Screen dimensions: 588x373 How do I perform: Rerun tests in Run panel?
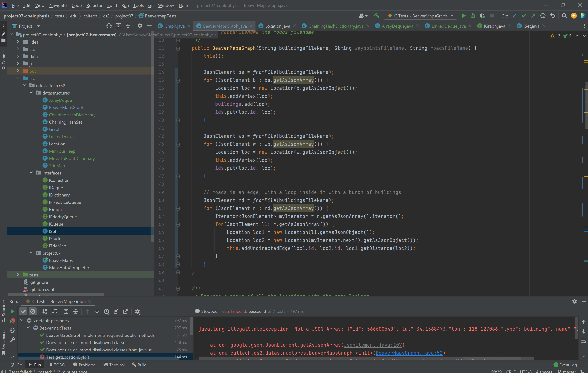click(x=13, y=311)
